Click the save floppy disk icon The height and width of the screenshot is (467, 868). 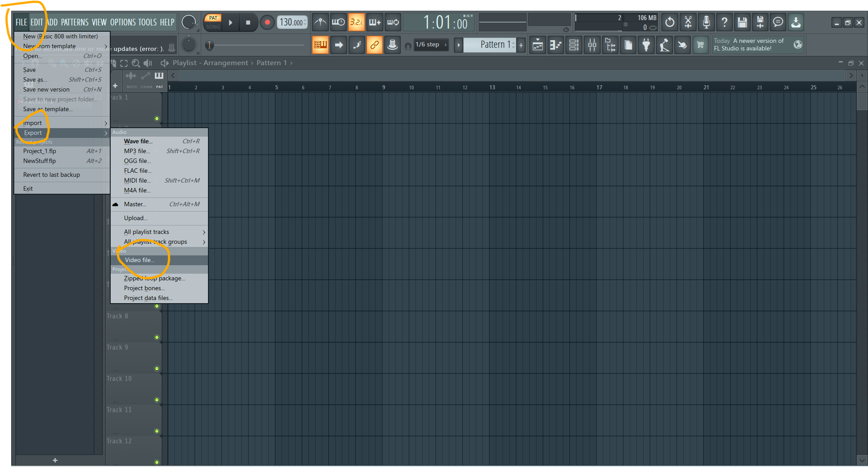(742, 22)
